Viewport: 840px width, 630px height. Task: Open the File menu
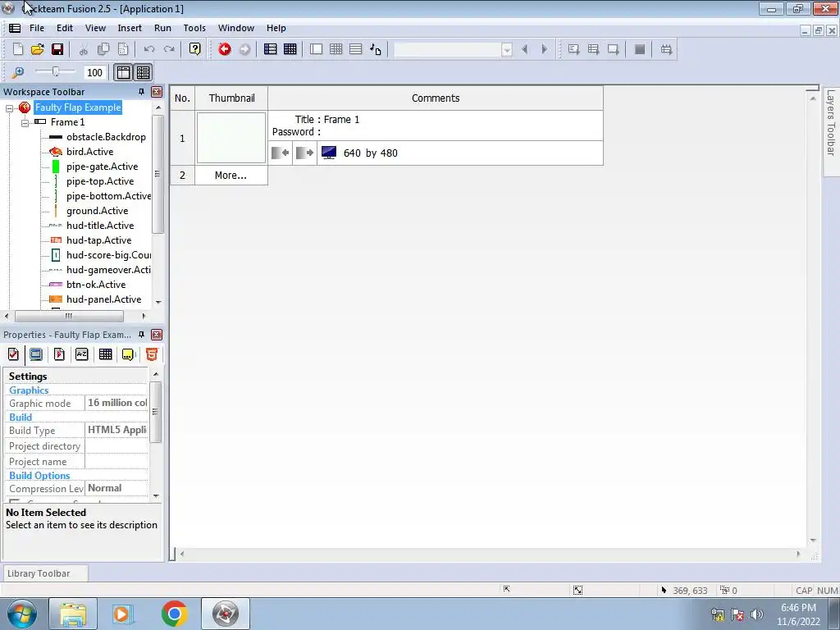coord(37,28)
